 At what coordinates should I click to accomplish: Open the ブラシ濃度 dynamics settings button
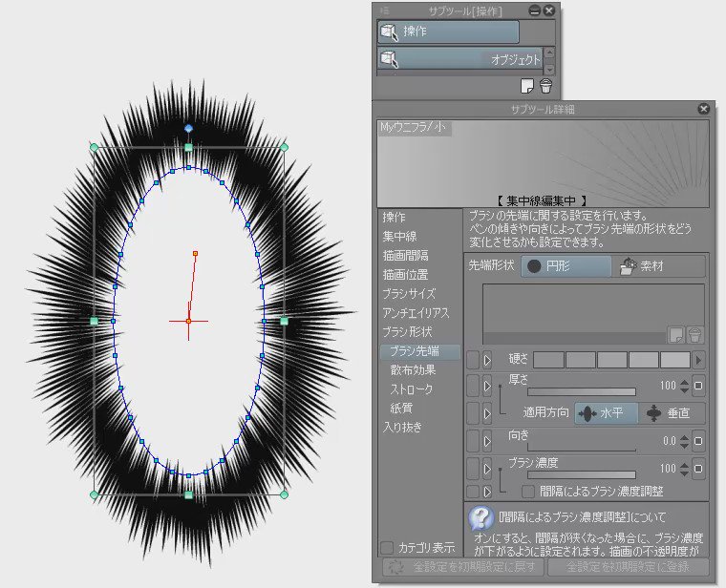click(698, 469)
